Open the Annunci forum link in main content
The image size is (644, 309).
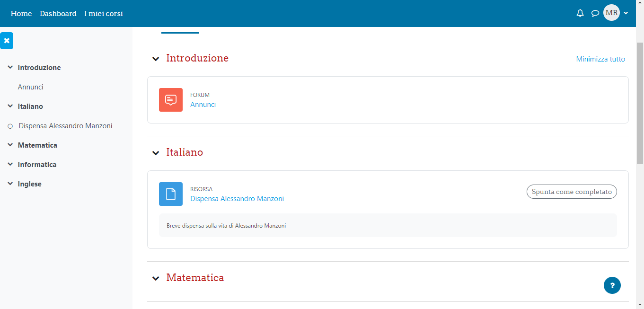203,105
